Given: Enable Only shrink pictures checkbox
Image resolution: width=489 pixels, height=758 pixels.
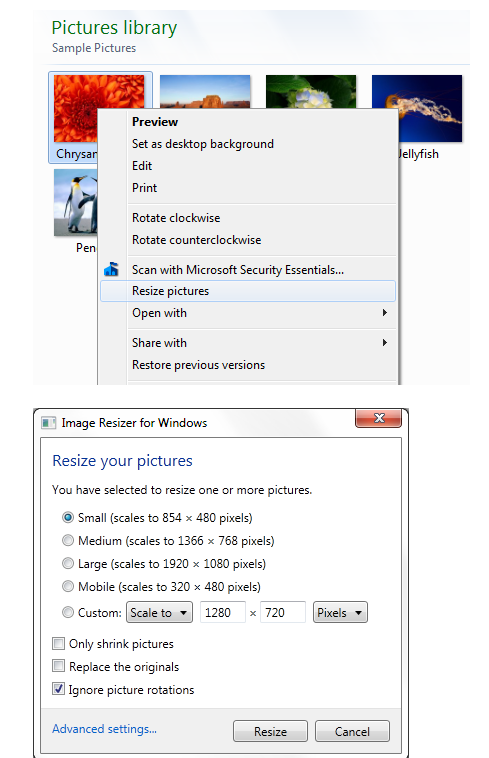Looking at the screenshot, I should 58,643.
